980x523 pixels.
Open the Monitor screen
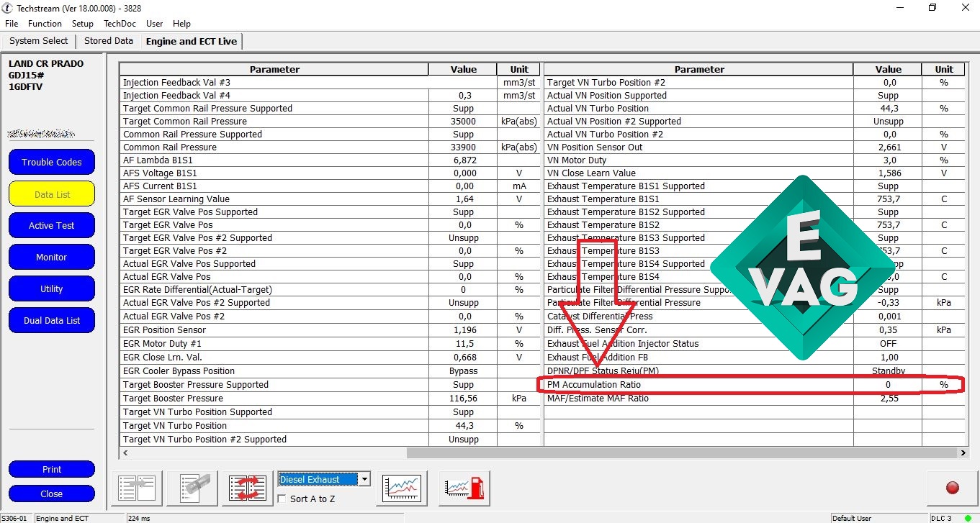point(52,257)
